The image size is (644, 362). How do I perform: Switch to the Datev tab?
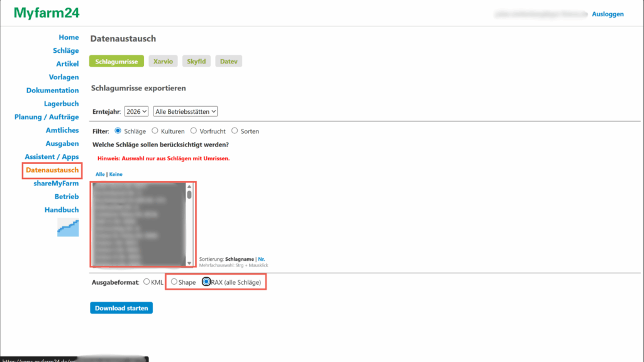click(228, 62)
